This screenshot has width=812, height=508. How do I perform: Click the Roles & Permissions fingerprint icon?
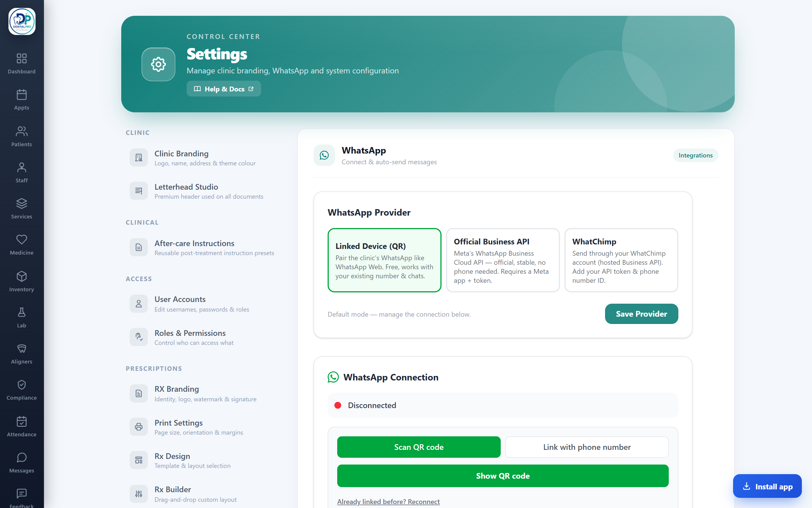[139, 337]
